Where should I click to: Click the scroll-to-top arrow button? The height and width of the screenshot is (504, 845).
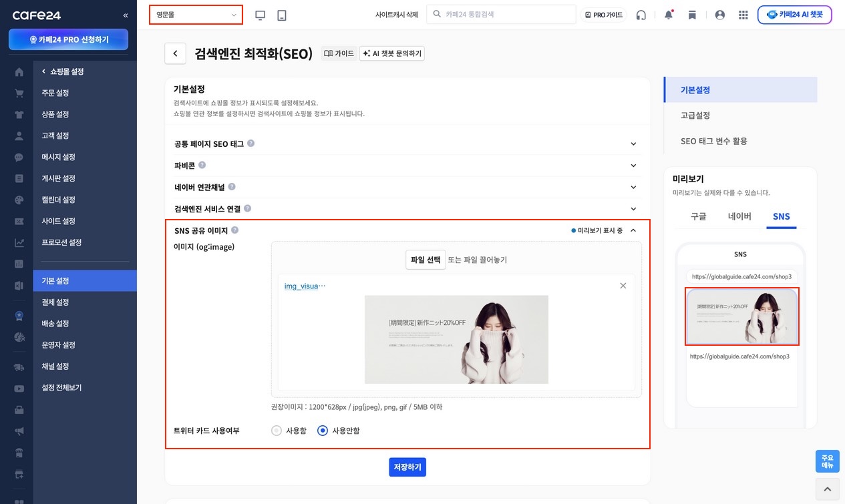pyautogui.click(x=828, y=489)
